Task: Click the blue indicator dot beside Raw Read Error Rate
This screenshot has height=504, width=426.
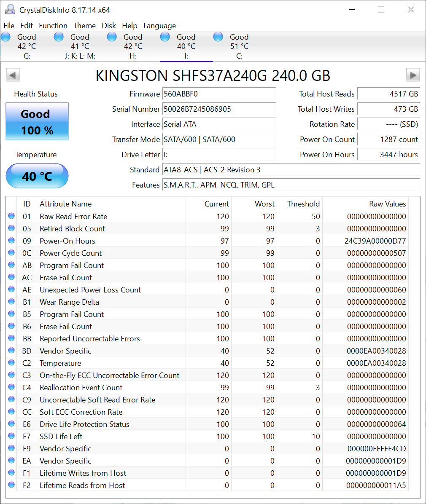Action: [x=11, y=216]
